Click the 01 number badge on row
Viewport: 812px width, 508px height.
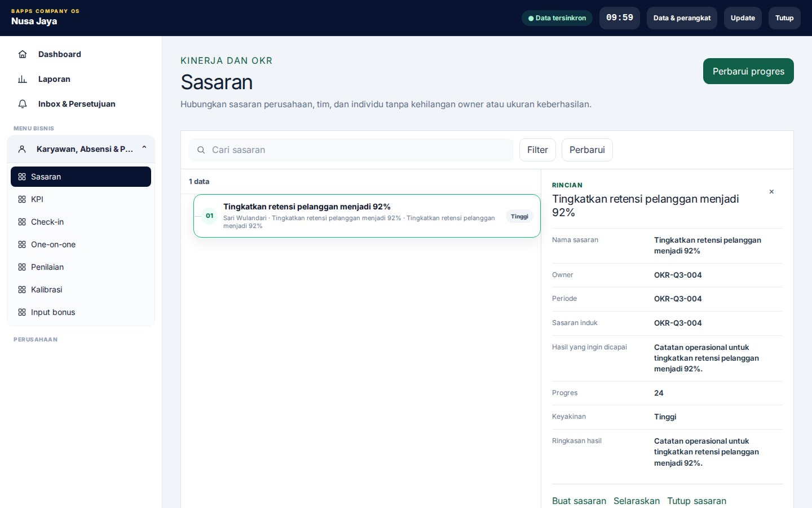210,216
